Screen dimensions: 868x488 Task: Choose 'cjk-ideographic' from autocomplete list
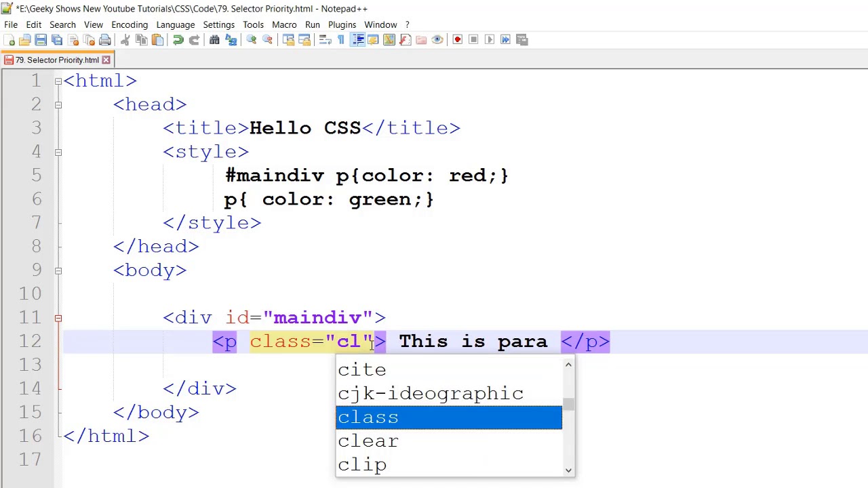tap(449, 394)
